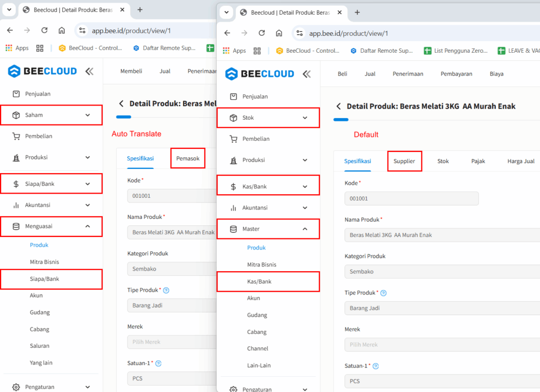Click the Produksi icon in the left sidebar

click(x=16, y=157)
